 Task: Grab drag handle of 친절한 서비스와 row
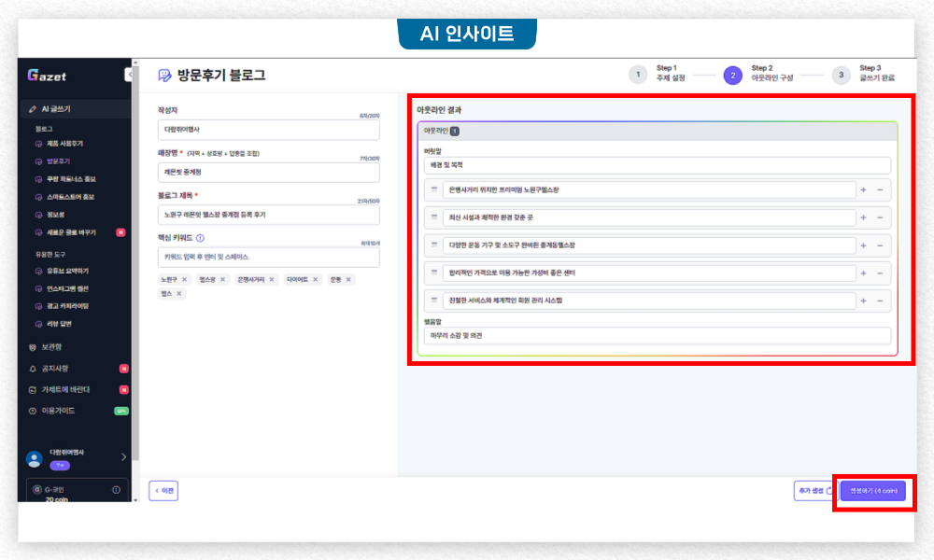click(x=434, y=300)
